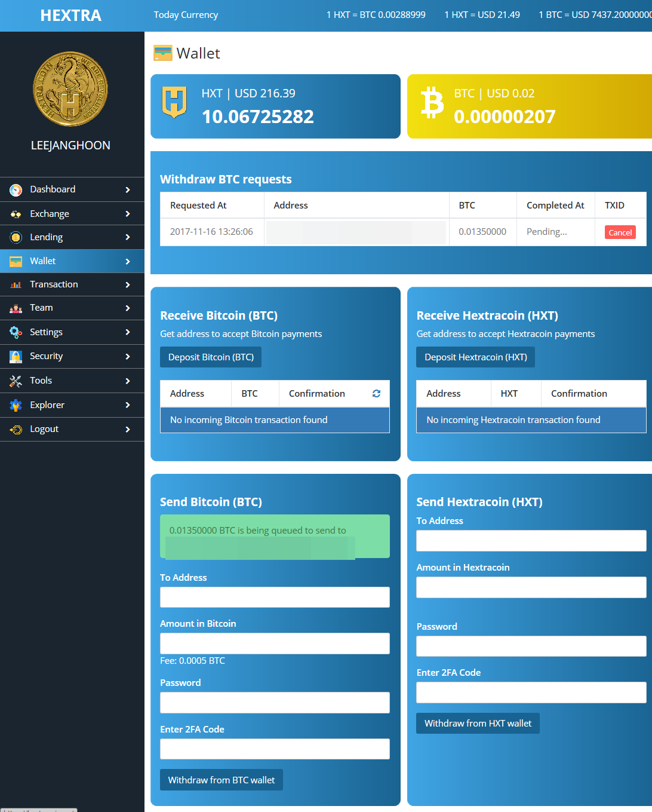Open the Explorer menu item
This screenshot has height=812, width=652.
pos(72,405)
